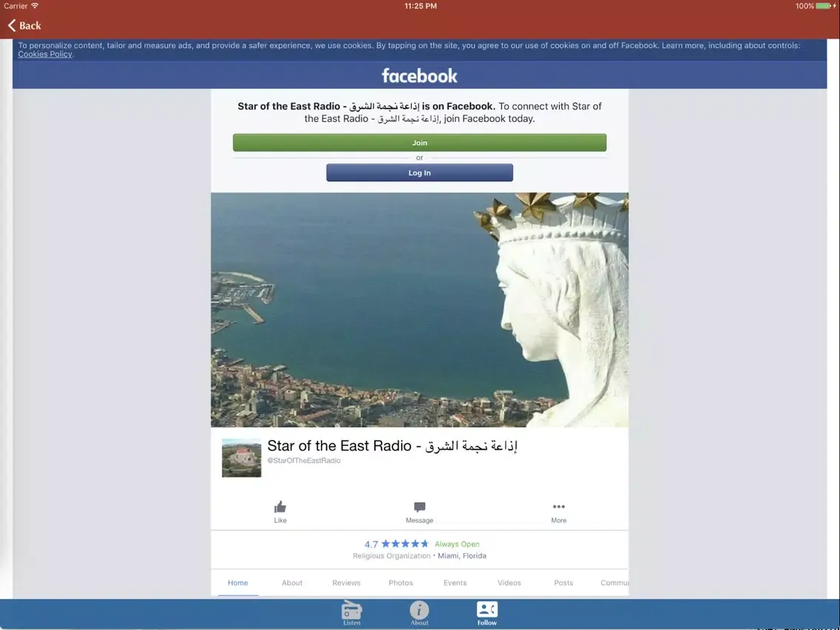This screenshot has width=840, height=630.
Task: Select the Home page tab
Action: click(x=238, y=583)
